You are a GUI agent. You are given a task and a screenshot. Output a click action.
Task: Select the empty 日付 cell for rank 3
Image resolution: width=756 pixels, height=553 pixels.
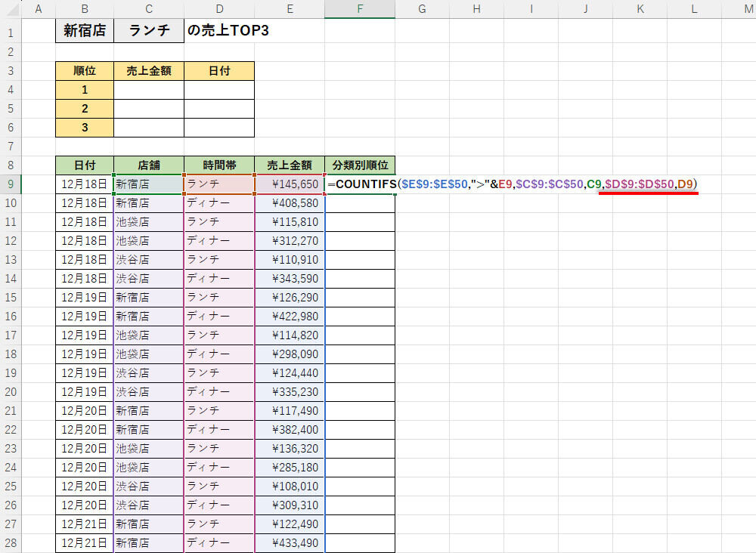pos(219,128)
